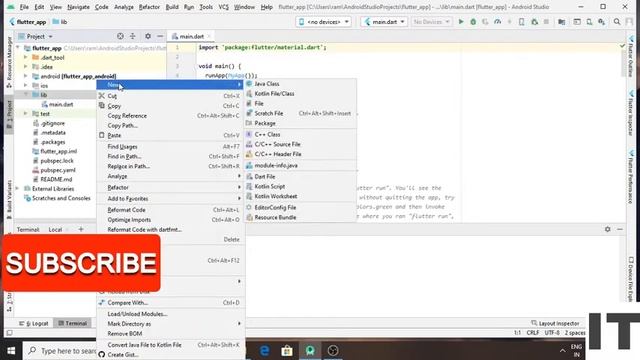Expand the .dart_tool folder in the tree
Image resolution: width=640 pixels, height=360 pixels.
tap(26, 58)
